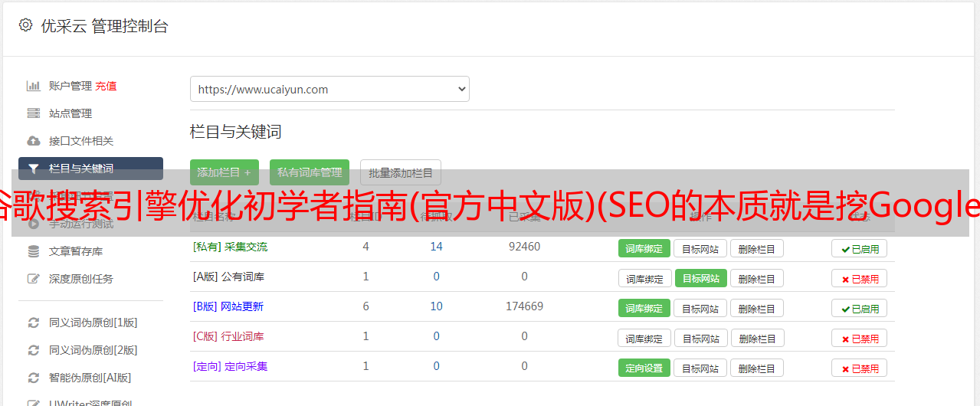
Task: Toggle 已启用 status for 采集交流
Action: pos(860,248)
